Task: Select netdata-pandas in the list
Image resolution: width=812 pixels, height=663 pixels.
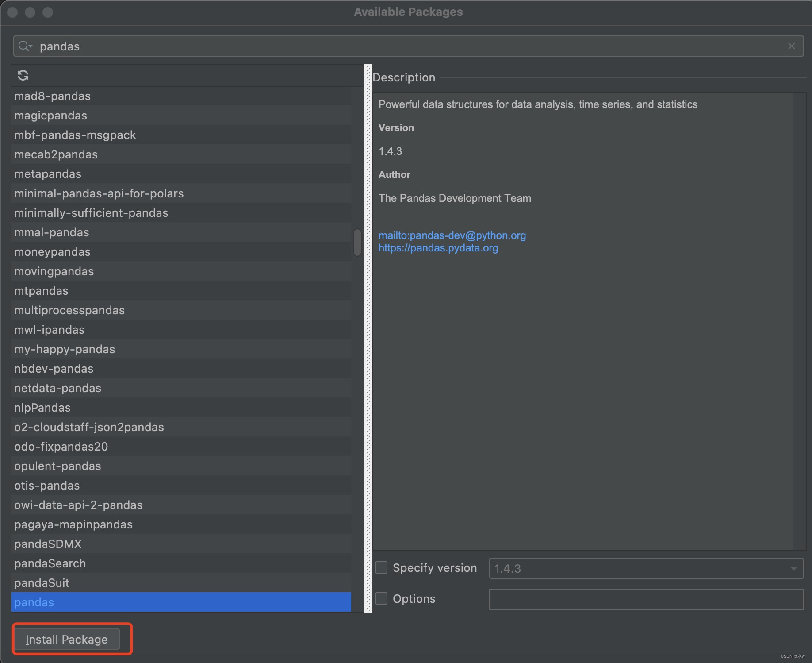Action: click(181, 388)
